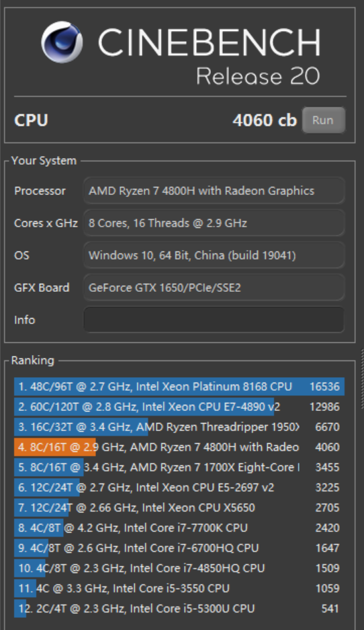Select the OS Windows 10 field
Viewport: 364px width, 630px height.
[x=214, y=255]
